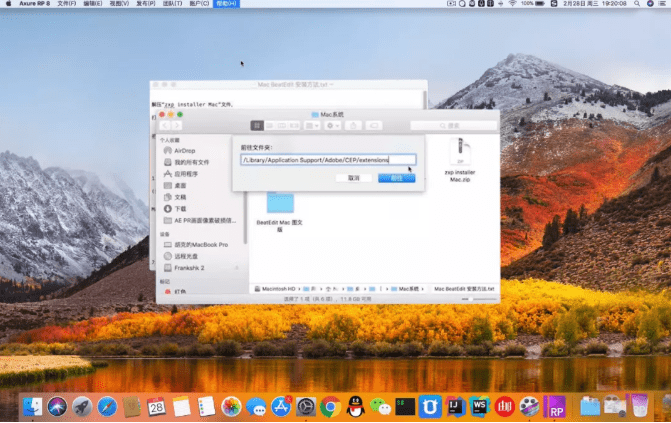Open WebStorm from the Dock
Image resolution: width=671 pixels, height=423 pixels.
[479, 406]
